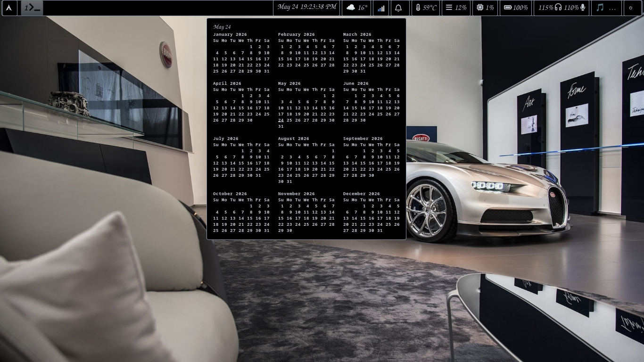This screenshot has height=362, width=644.
Task: Open the notifications bell icon
Action: click(398, 8)
